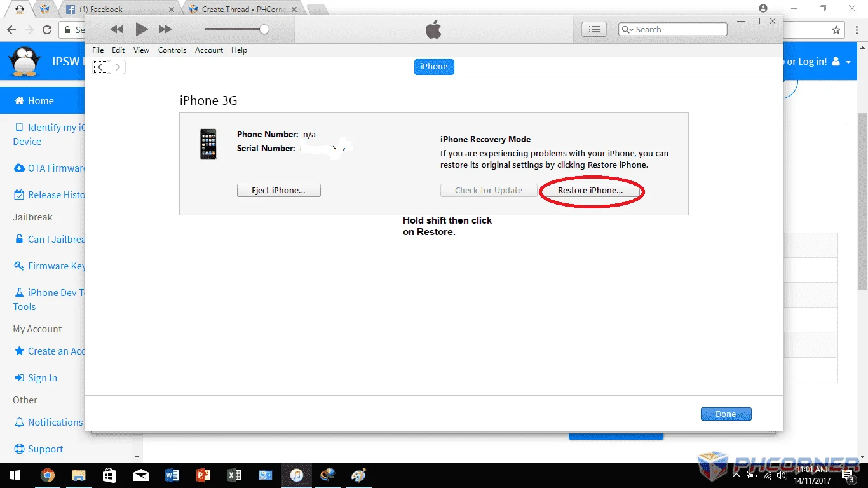The height and width of the screenshot is (488, 868).
Task: Open Microsoft Store from the taskbar
Action: [109, 475]
